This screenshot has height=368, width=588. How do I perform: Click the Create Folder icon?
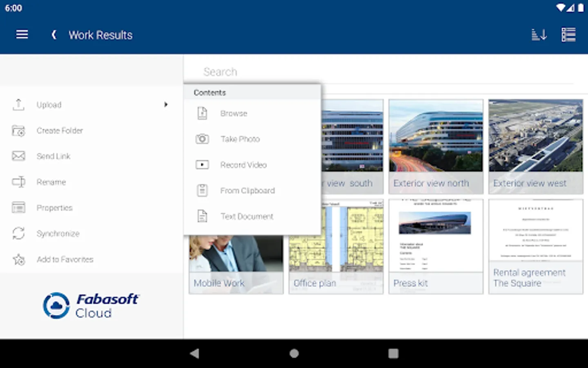tap(18, 130)
